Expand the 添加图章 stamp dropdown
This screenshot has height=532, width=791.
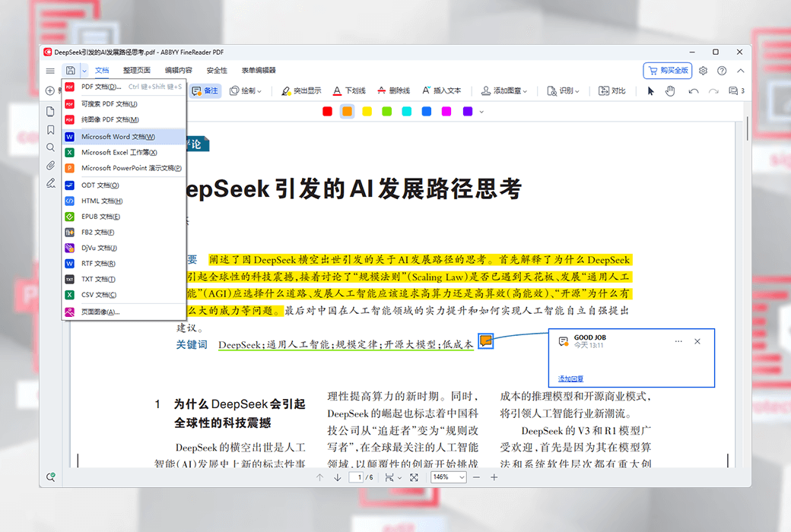tap(504, 90)
